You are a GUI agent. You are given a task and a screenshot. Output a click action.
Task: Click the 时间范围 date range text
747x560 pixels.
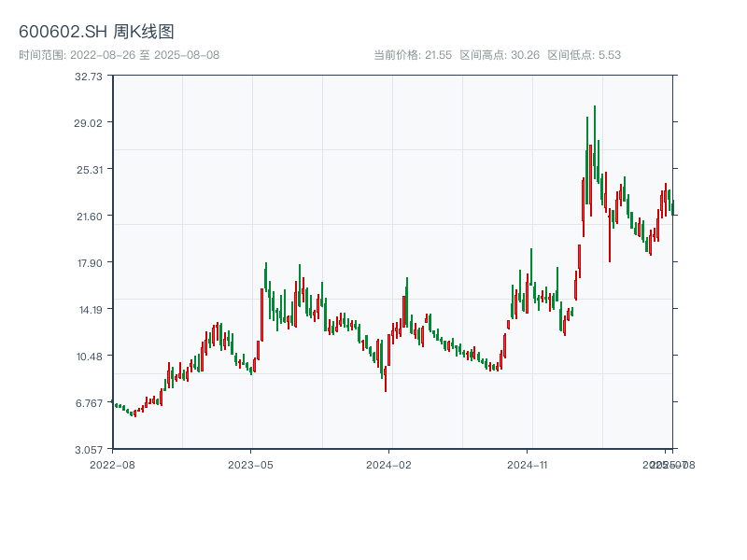point(119,55)
